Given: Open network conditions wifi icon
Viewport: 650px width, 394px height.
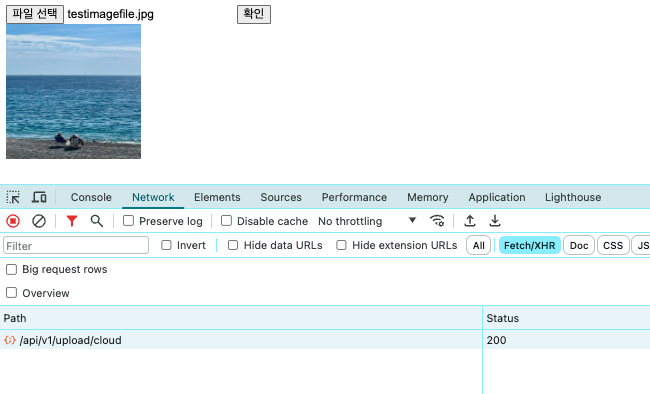Looking at the screenshot, I should (x=437, y=221).
